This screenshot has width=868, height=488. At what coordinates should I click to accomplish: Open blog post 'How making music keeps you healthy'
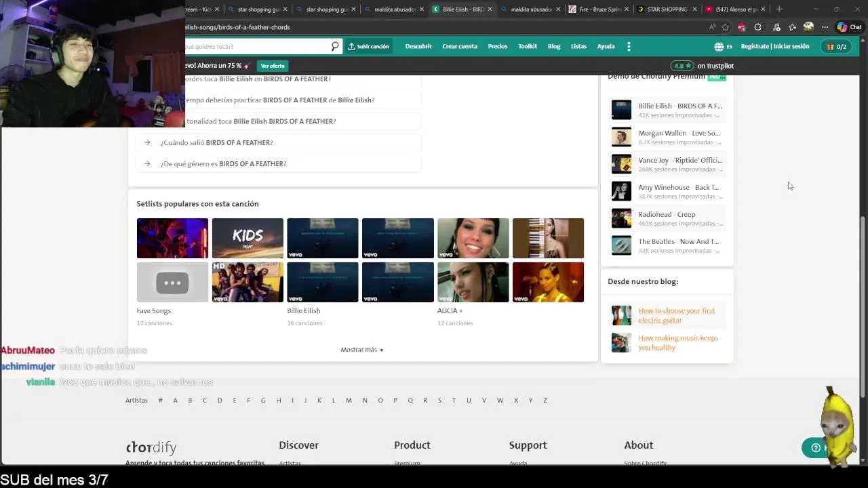pyautogui.click(x=677, y=342)
